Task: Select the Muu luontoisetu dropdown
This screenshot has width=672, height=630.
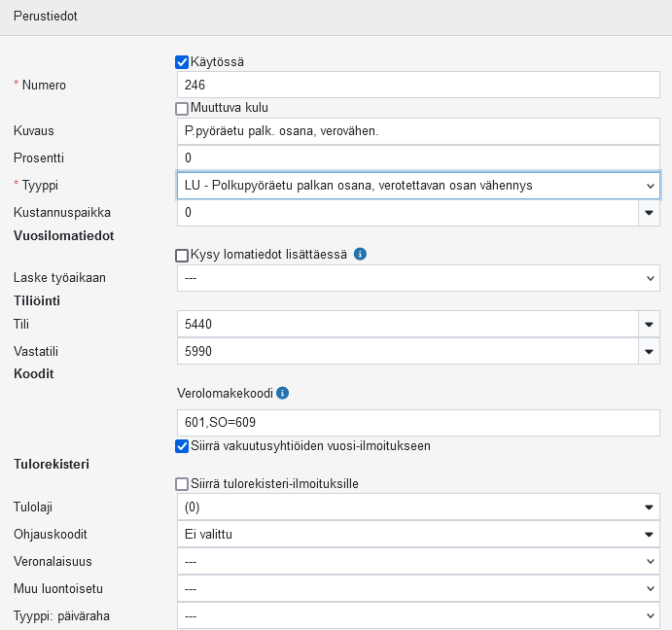Action: [x=418, y=588]
